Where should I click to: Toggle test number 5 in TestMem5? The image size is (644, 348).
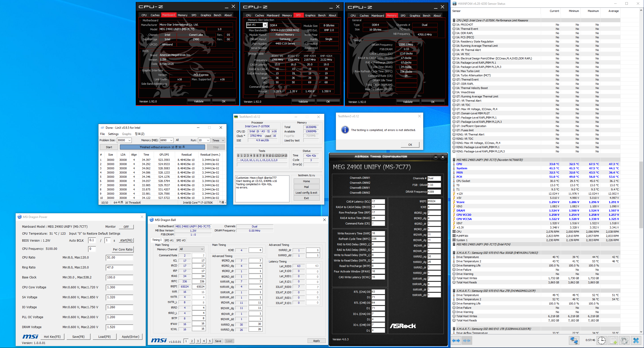[x=254, y=156]
